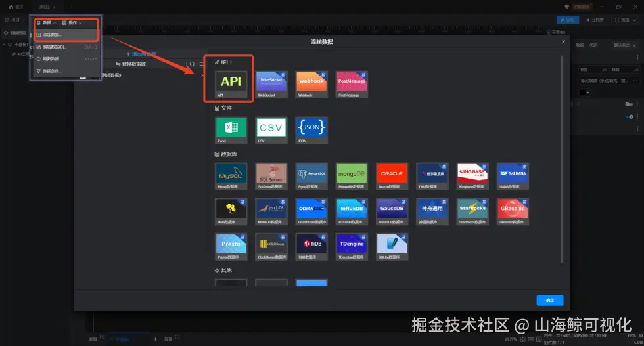Screen dimensions: 644x346
Task: Choose the WebSocket data source tile
Action: click(x=271, y=85)
